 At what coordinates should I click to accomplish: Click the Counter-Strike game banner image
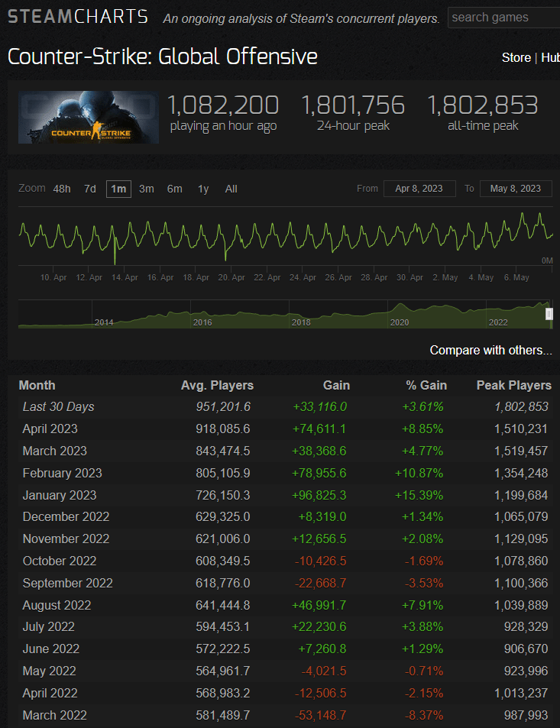pyautogui.click(x=89, y=118)
